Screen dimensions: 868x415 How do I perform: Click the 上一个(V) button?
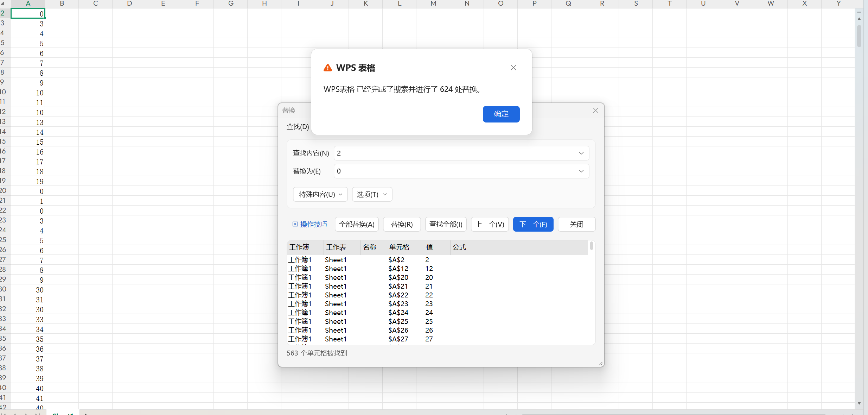pos(490,224)
